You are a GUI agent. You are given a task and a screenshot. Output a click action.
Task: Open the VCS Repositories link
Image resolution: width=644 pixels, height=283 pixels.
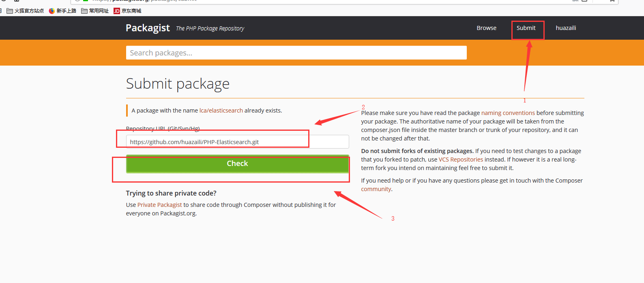pos(461,160)
